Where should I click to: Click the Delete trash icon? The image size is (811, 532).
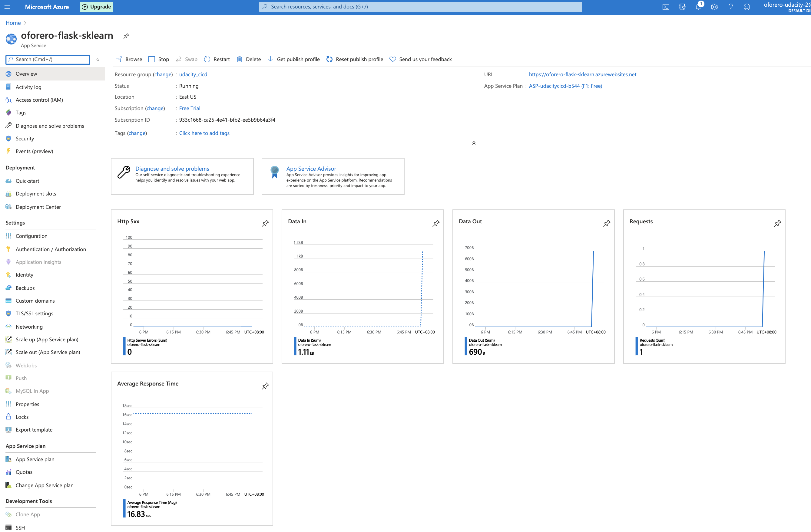(240, 59)
